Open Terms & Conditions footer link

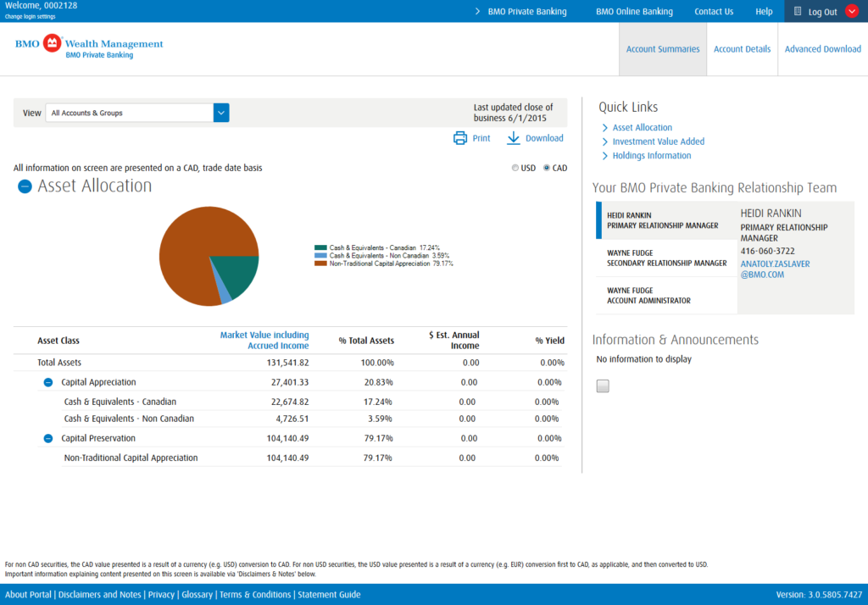255,595
